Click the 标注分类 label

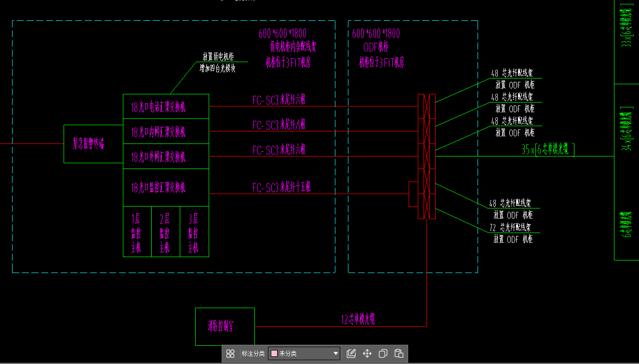coord(253,353)
